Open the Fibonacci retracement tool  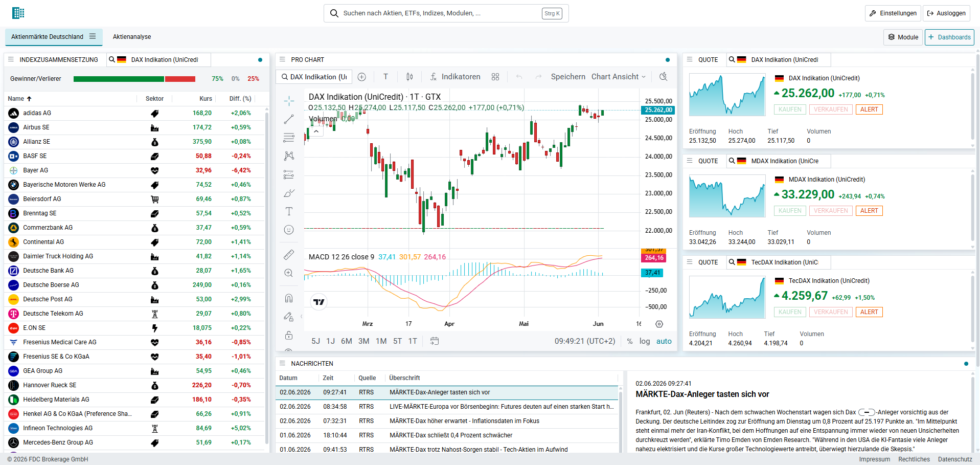(x=289, y=138)
